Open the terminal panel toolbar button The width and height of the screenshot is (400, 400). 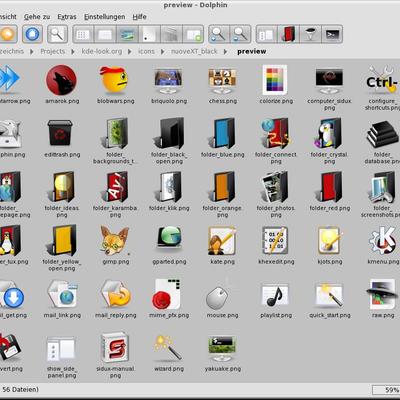click(x=332, y=34)
